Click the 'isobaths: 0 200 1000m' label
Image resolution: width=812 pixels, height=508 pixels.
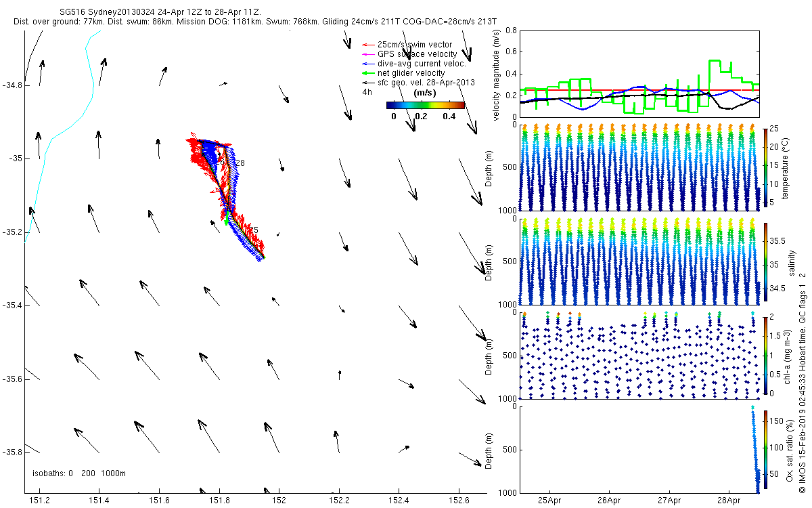(x=79, y=473)
